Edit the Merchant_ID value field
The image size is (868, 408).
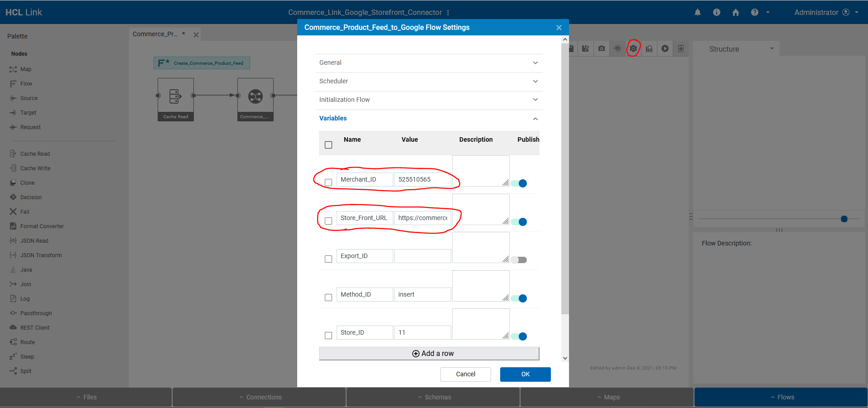point(423,180)
